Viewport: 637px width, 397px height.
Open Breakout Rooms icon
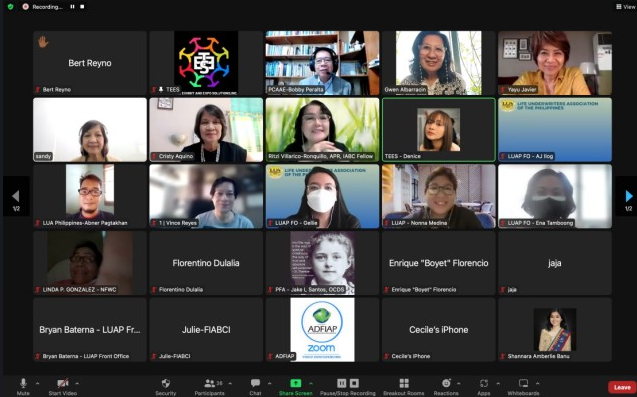(x=404, y=383)
